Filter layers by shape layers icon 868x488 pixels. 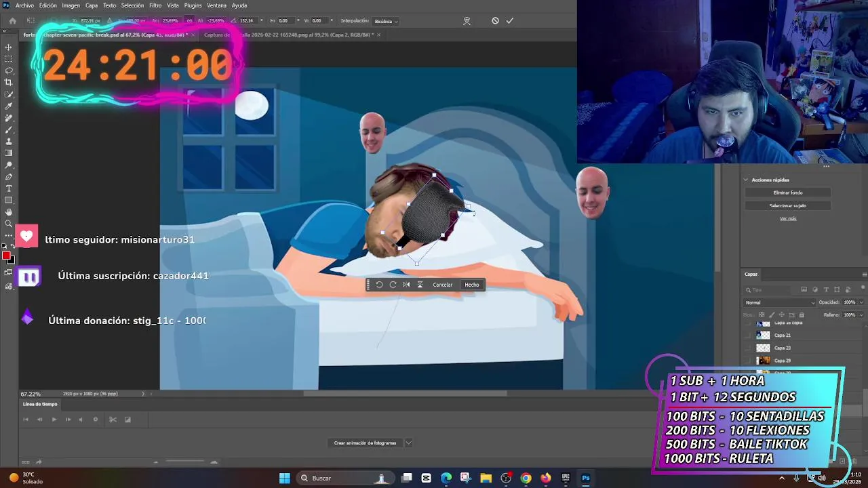click(x=837, y=289)
